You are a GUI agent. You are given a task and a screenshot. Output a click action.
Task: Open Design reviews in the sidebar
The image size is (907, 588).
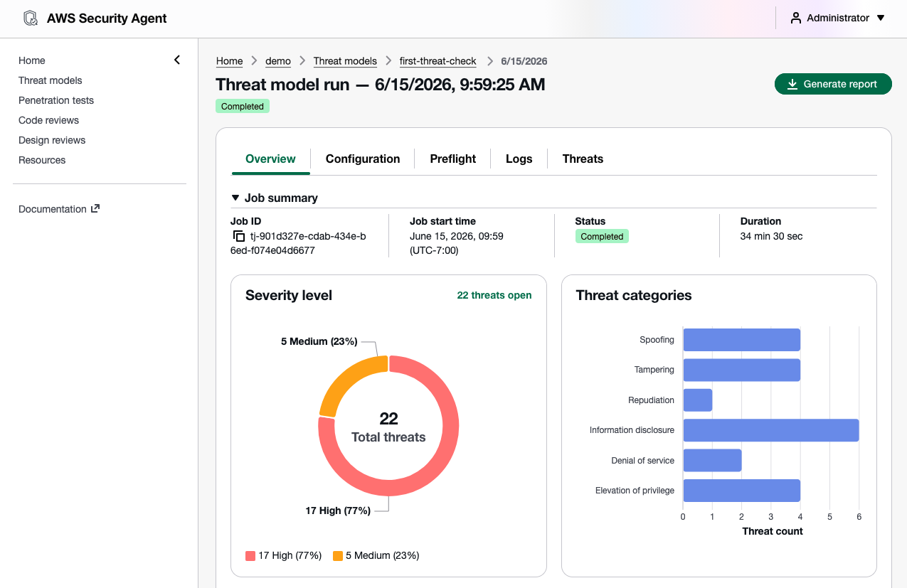click(x=52, y=140)
